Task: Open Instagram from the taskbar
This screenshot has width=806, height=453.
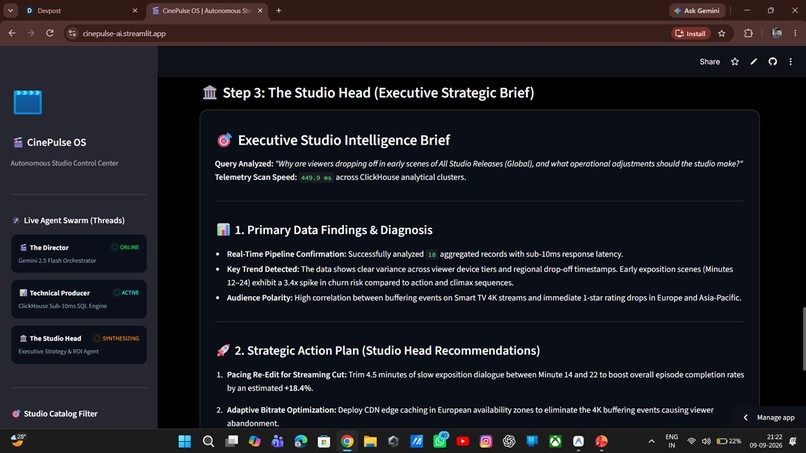Action: (486, 441)
